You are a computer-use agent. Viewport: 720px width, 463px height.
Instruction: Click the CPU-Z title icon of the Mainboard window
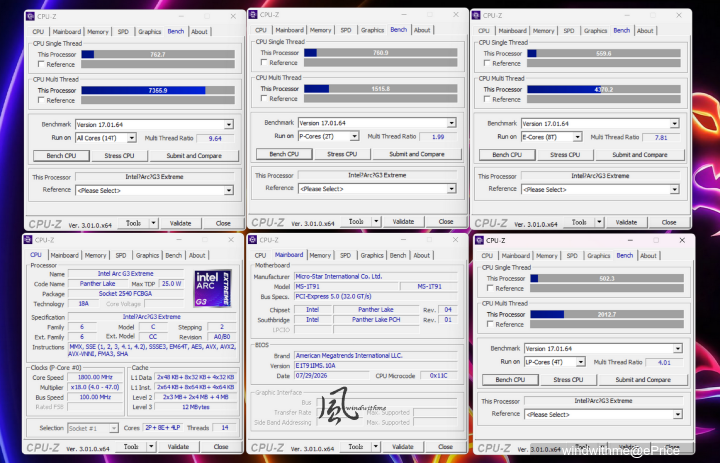pyautogui.click(x=252, y=240)
